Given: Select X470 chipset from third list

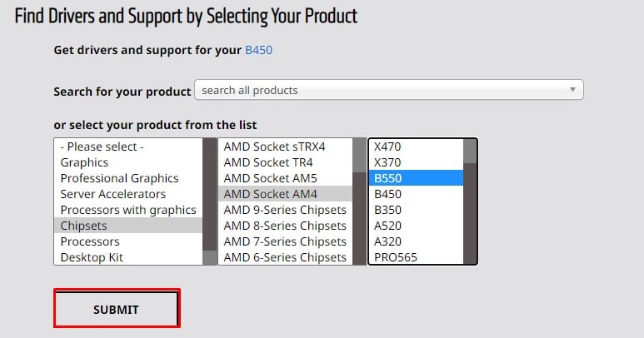Looking at the screenshot, I should [388, 147].
